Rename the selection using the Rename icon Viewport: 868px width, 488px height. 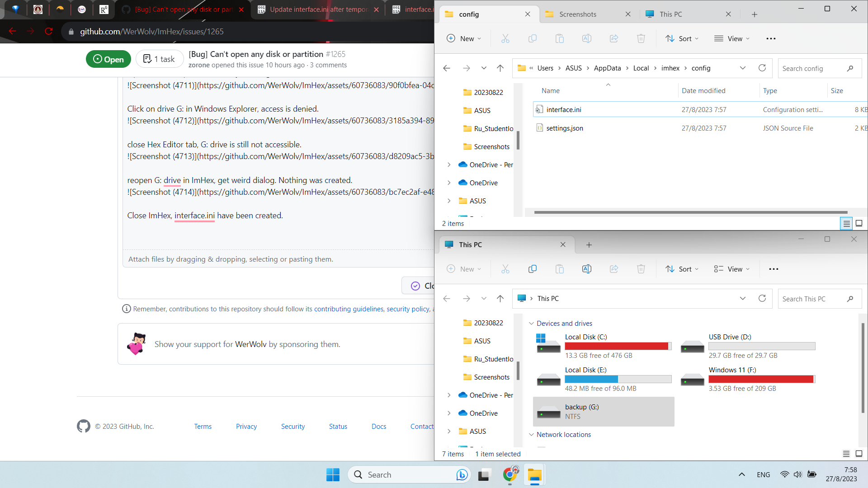pyautogui.click(x=587, y=38)
